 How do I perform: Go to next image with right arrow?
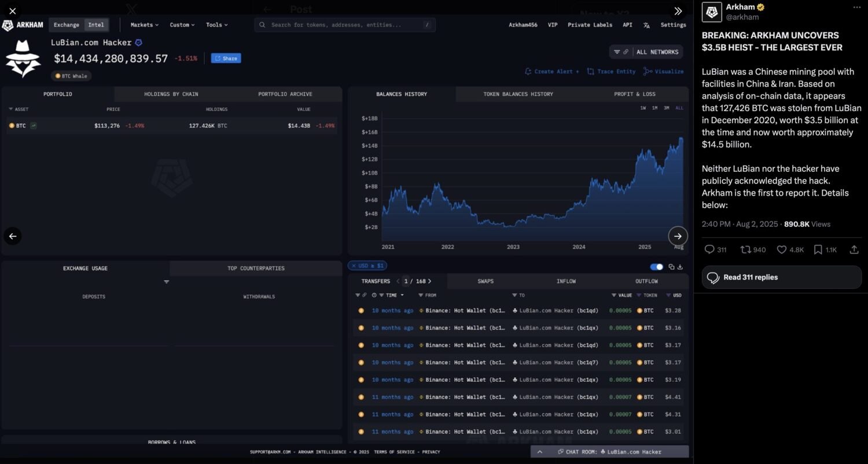[x=678, y=236]
